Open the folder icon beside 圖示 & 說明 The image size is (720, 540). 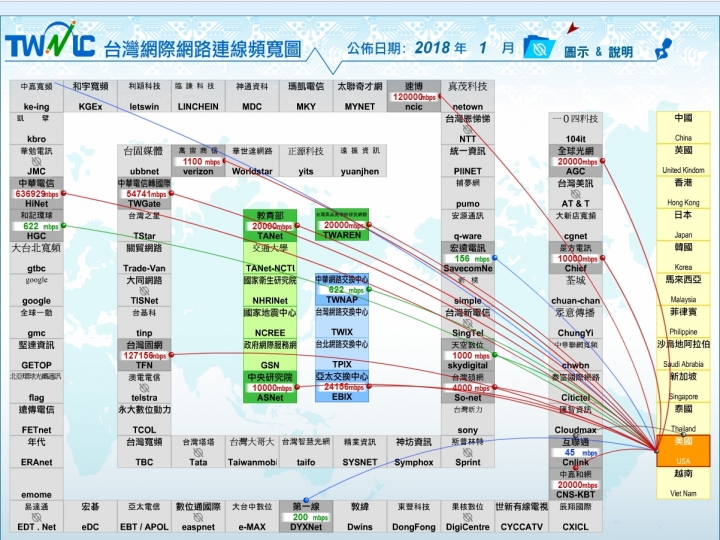pos(539,47)
